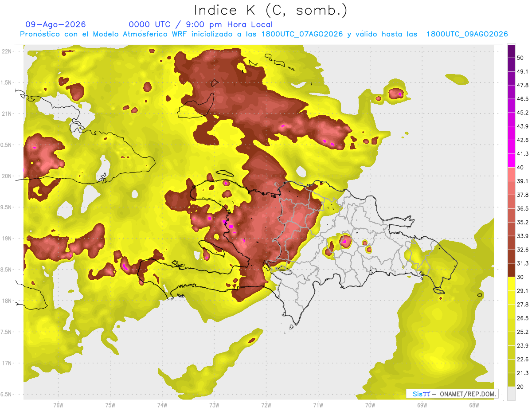Click the legend value 32.6
The height and width of the screenshot is (411, 532).
523,250
